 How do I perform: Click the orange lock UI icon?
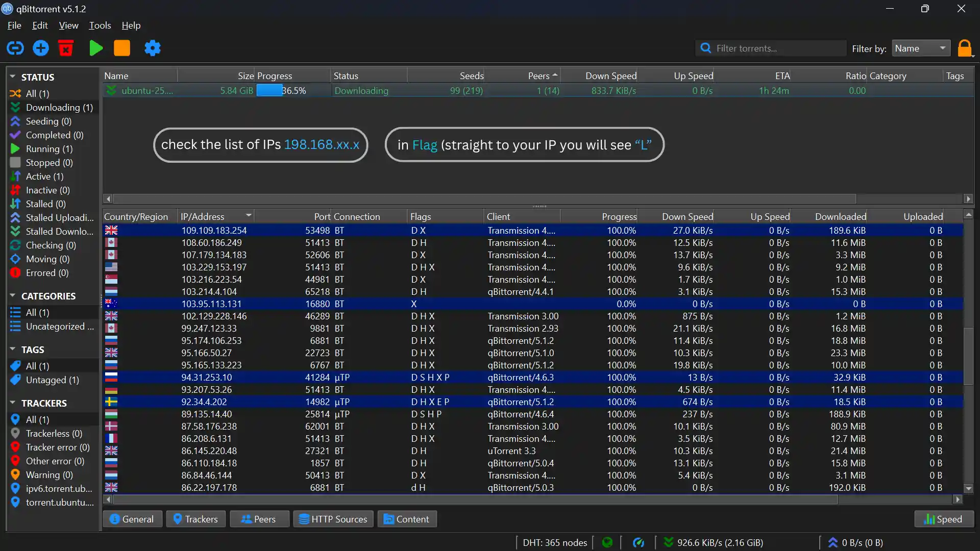tap(965, 48)
